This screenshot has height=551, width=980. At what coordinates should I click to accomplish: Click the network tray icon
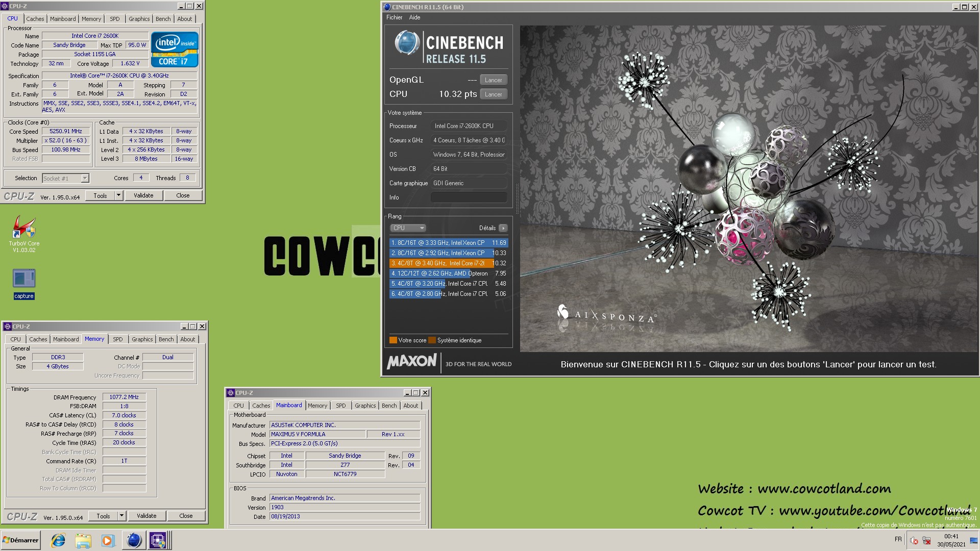coord(926,540)
